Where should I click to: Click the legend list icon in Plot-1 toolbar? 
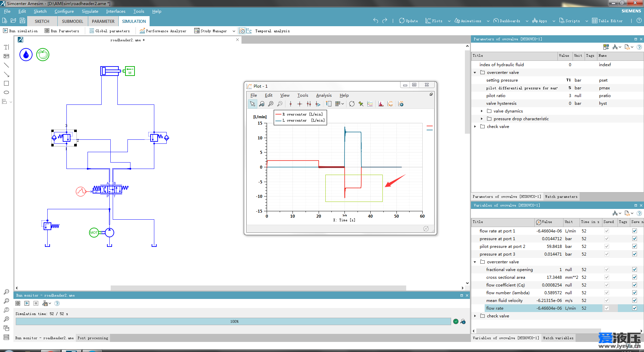[329, 104]
